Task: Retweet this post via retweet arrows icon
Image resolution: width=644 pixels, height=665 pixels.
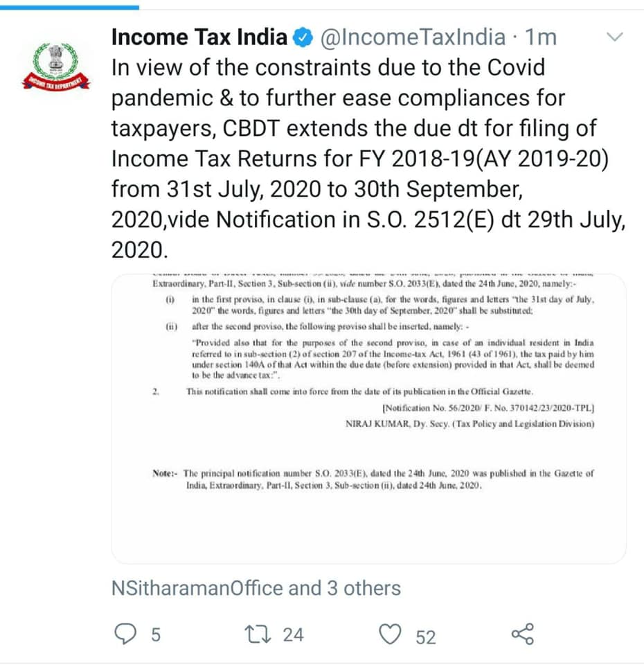Action: (x=258, y=634)
